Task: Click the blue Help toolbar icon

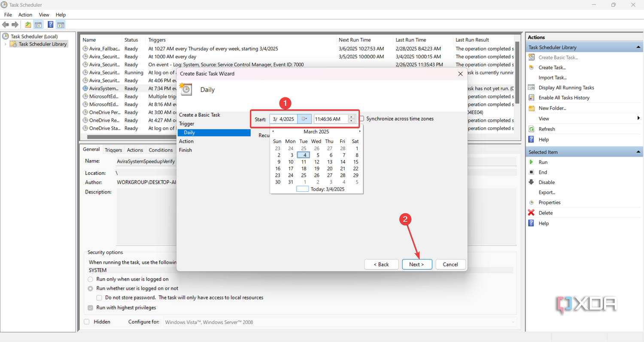Action: [50, 25]
